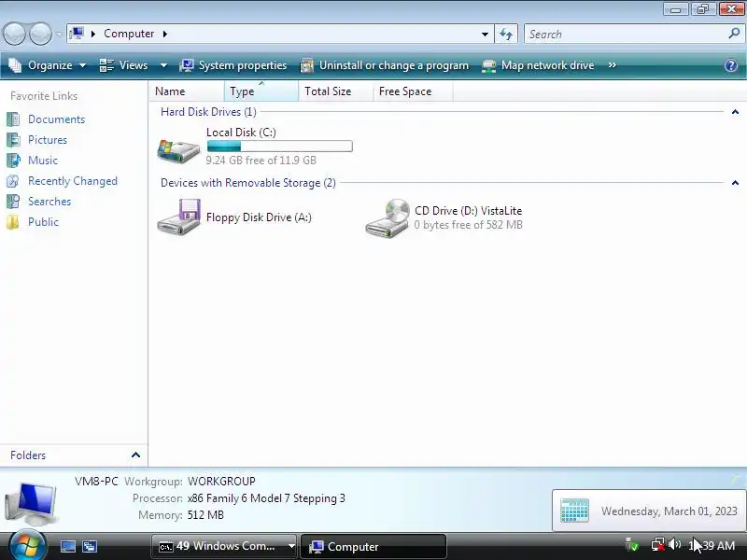
Task: Click the Views button
Action: pos(124,65)
